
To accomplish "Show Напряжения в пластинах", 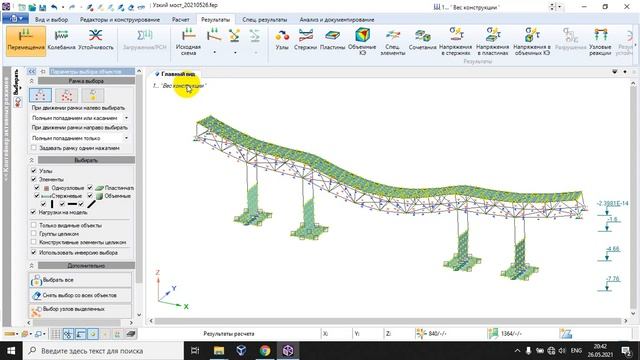I will [x=492, y=41].
